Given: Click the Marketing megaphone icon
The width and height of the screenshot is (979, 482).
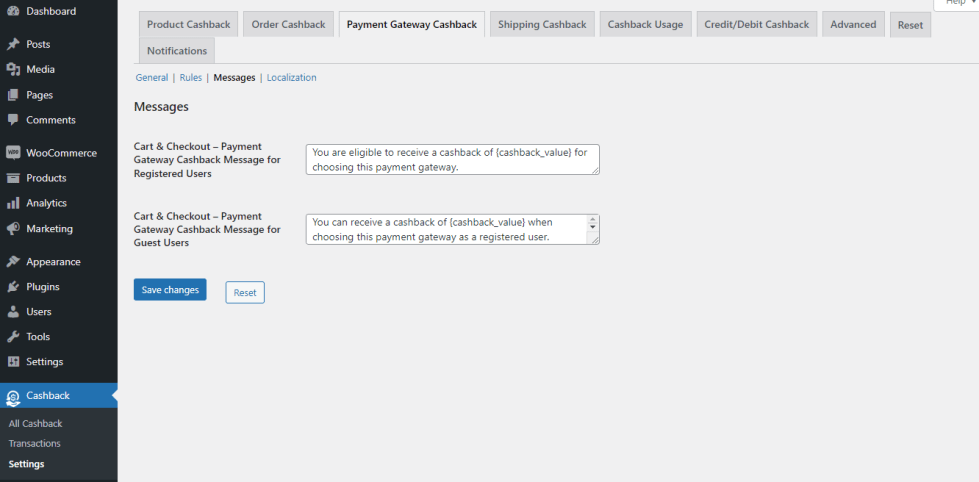Looking at the screenshot, I should pos(13,228).
